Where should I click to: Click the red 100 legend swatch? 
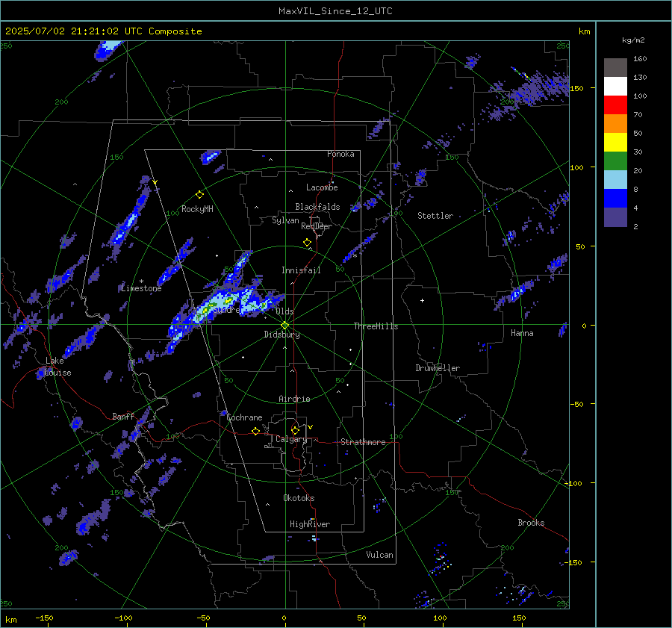click(x=615, y=105)
